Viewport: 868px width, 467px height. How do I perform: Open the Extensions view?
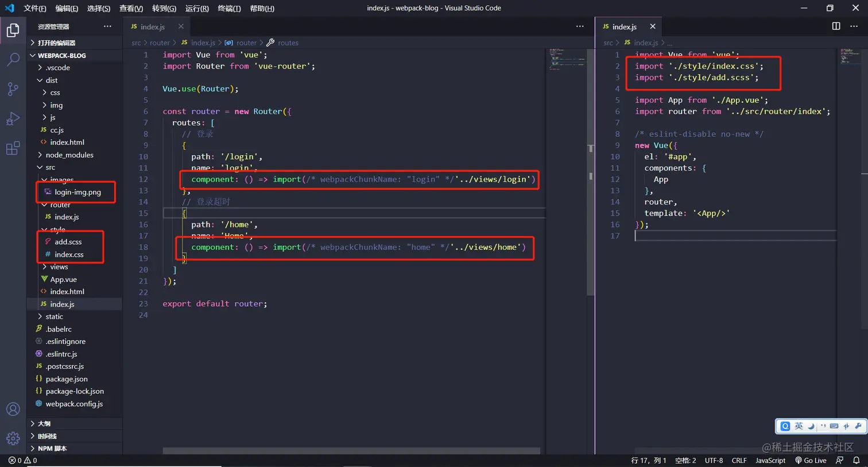coord(13,148)
